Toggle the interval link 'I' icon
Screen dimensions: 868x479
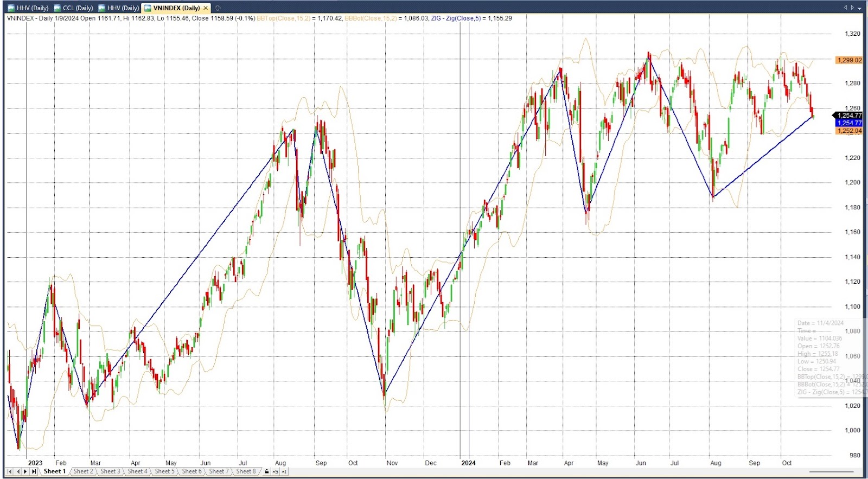tap(284, 471)
